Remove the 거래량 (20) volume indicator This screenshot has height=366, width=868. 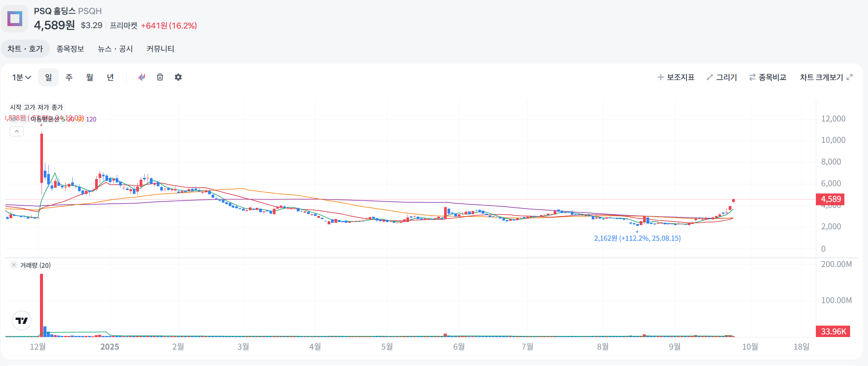14,265
